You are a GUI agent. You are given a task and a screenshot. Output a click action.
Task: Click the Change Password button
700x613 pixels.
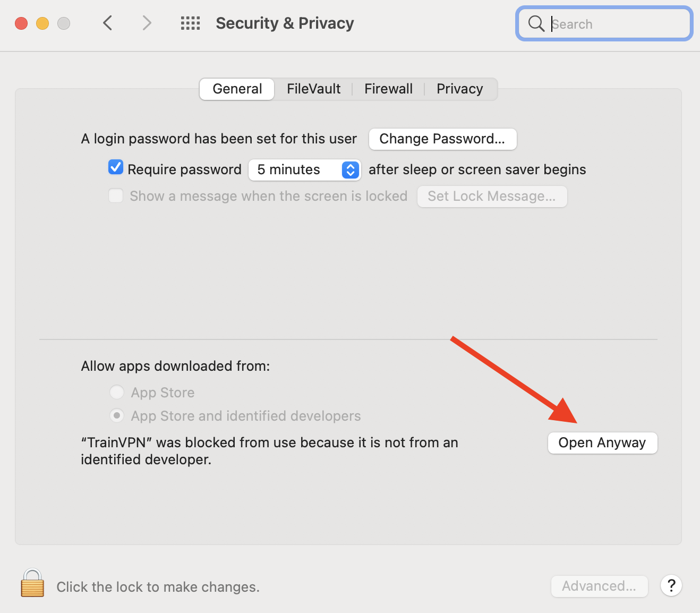pyautogui.click(x=442, y=139)
